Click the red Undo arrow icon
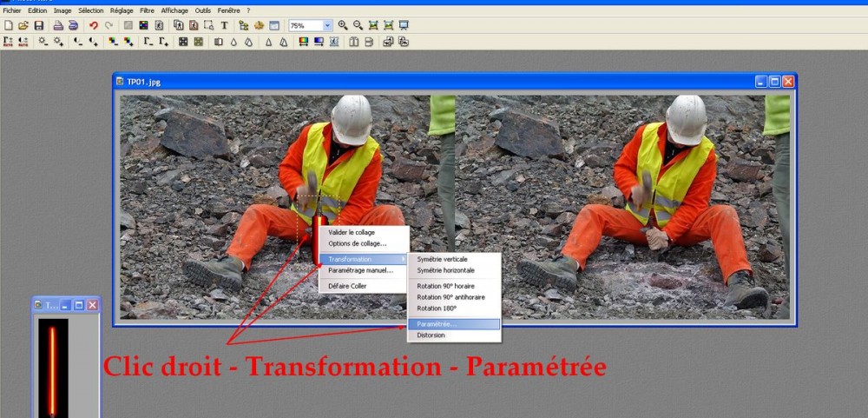Viewport: 868px width, 418px height. (x=94, y=26)
